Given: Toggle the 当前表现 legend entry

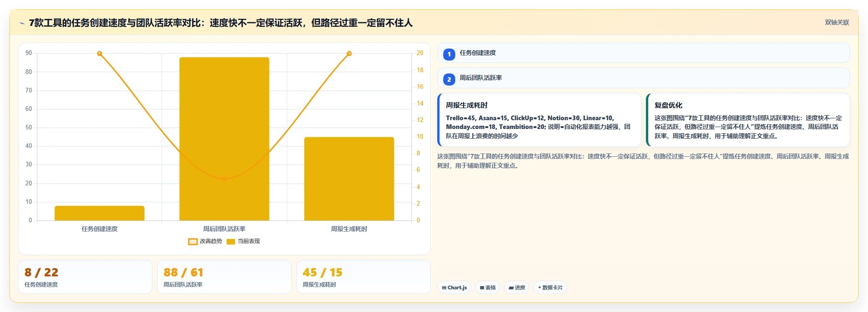Looking at the screenshot, I should 243,241.
